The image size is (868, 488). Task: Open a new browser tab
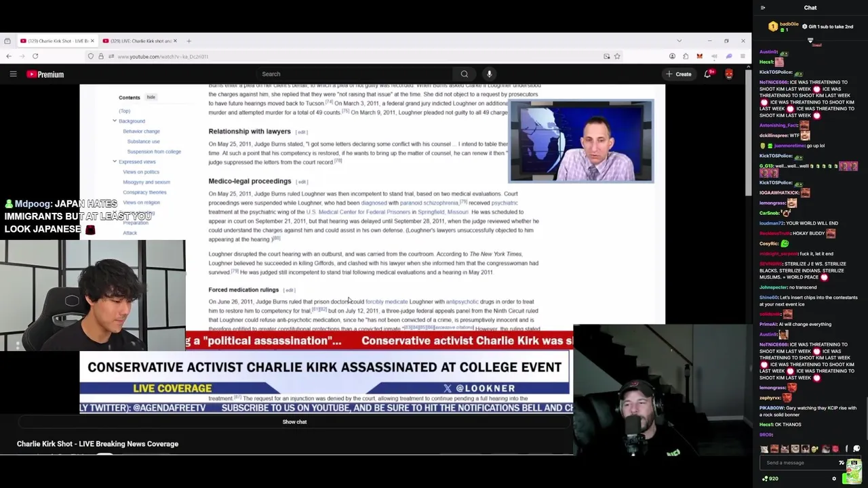pyautogui.click(x=189, y=41)
